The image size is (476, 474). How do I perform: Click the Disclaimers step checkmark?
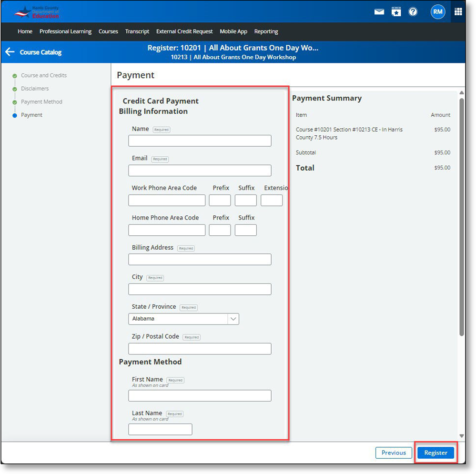(16, 89)
